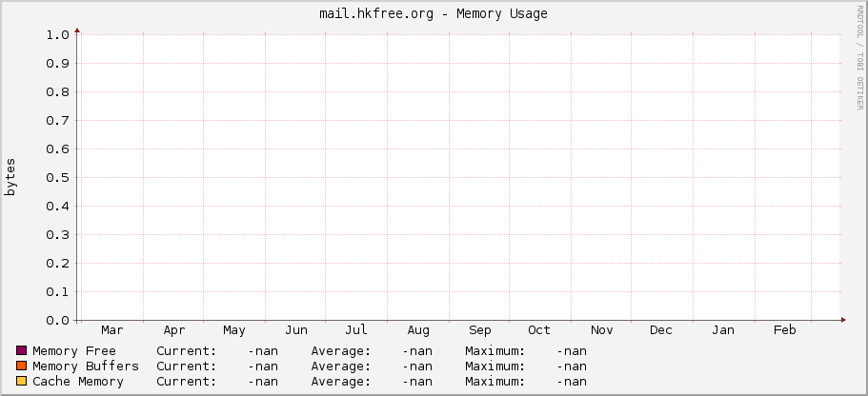Click the Apr month label
The height and width of the screenshot is (396, 868).
point(174,330)
